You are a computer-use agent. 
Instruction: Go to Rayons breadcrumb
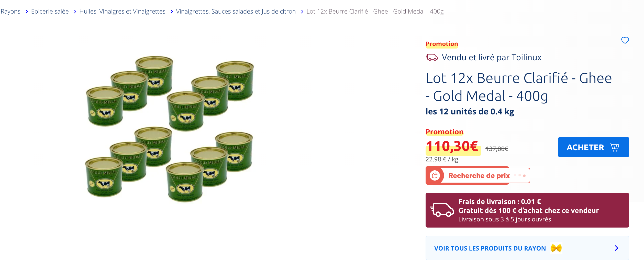[10, 11]
